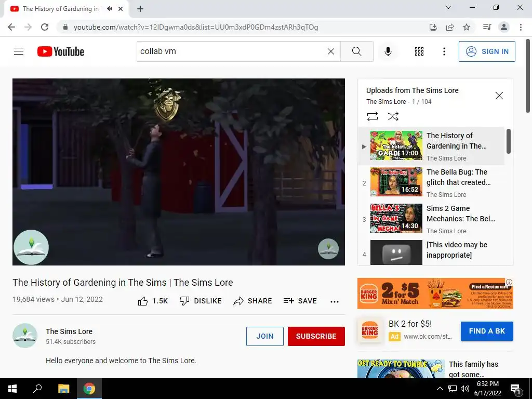Open Chrome tab search chevron
Image resolution: width=532 pixels, height=399 pixels.
click(x=448, y=7)
